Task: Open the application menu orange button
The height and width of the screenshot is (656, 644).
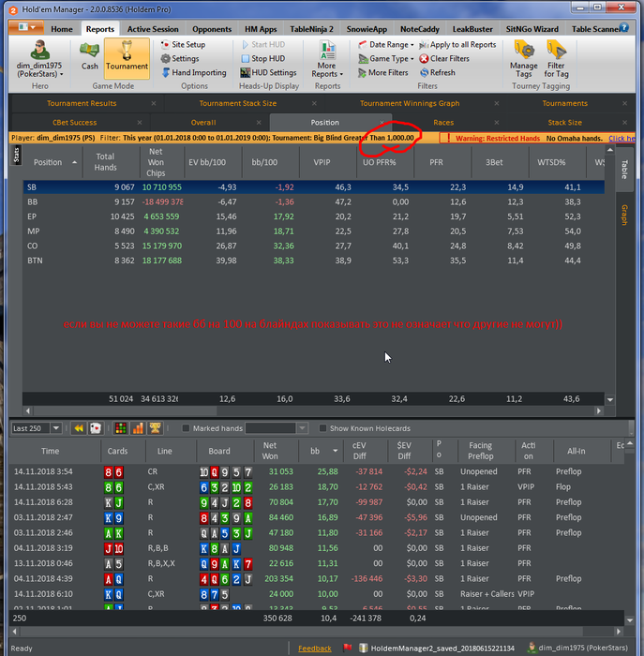Action: [x=26, y=27]
